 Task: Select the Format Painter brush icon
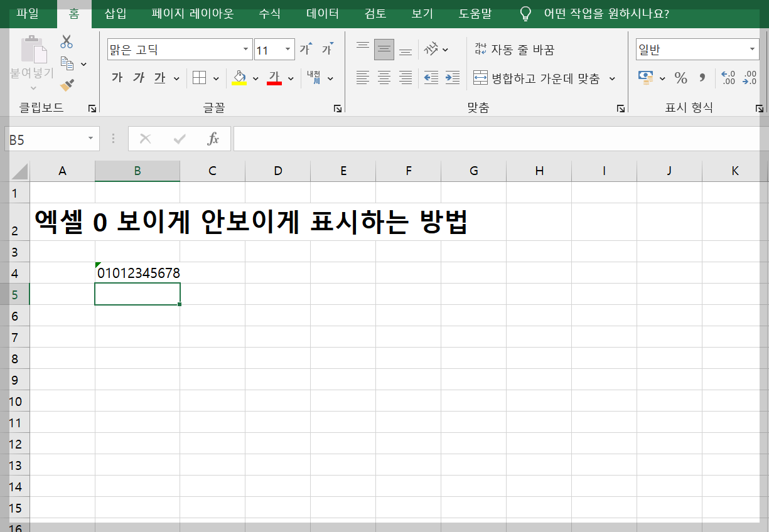(x=67, y=84)
